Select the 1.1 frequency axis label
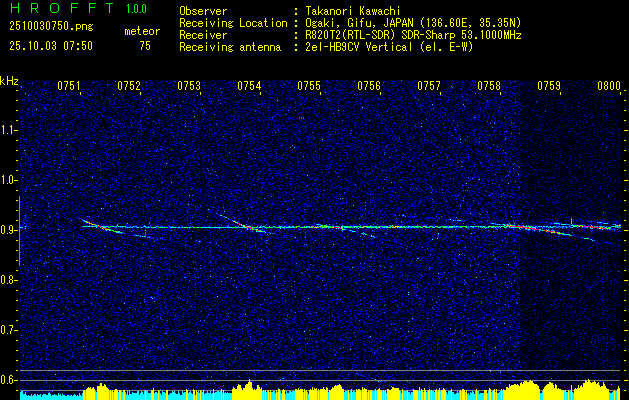Screen dimensions: 629x400 point(9,129)
